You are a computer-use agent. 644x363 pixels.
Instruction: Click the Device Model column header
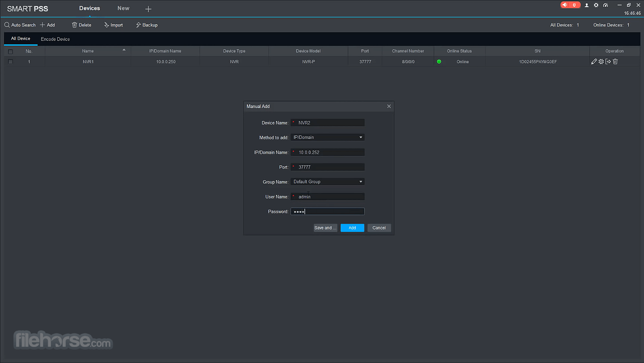308,51
